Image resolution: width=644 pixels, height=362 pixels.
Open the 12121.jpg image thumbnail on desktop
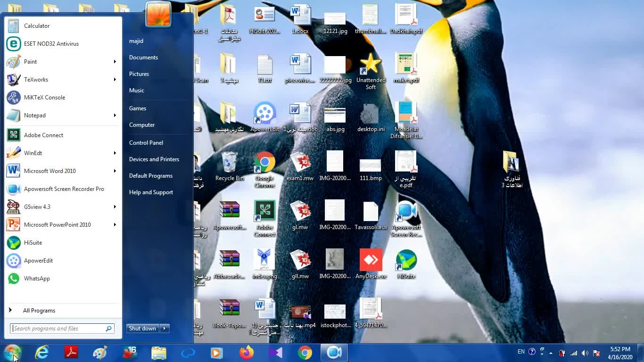(335, 19)
